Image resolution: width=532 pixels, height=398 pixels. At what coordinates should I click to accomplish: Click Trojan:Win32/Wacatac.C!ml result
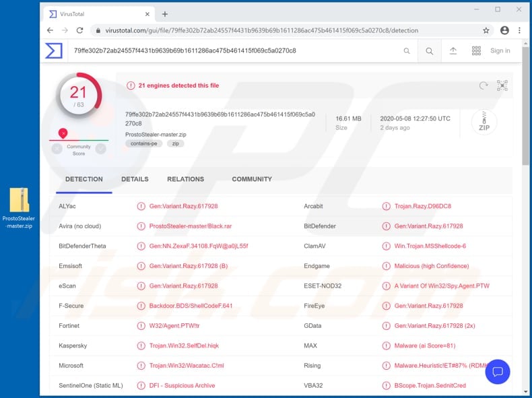(187, 366)
